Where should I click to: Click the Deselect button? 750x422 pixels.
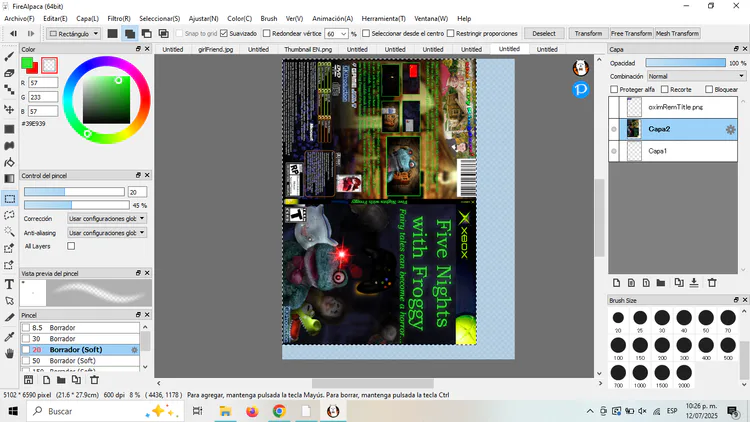tap(544, 33)
